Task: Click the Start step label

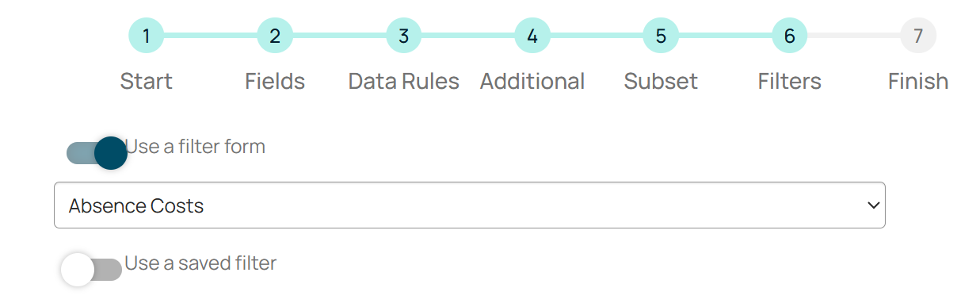Action: click(x=146, y=81)
